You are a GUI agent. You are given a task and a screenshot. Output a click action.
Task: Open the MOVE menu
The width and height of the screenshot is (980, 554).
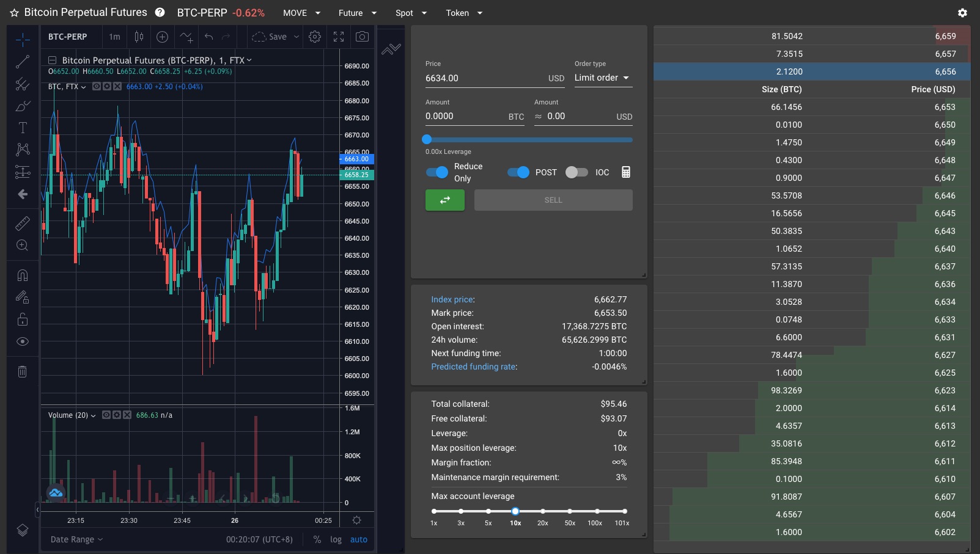(x=301, y=13)
